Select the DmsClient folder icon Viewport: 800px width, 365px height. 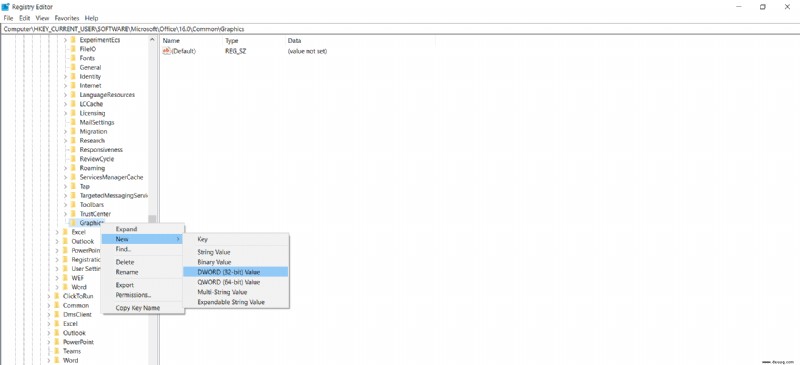point(57,314)
